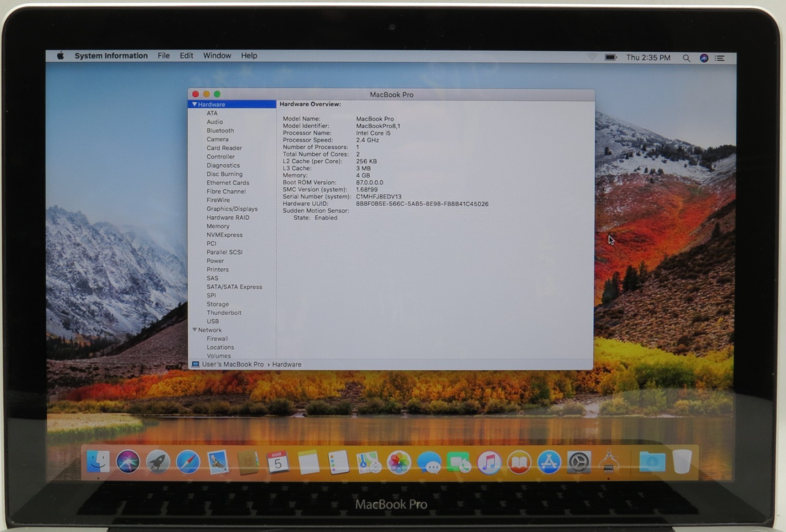Screen dimensions: 786x532
Task: Click the battery status icon
Action: [611, 57]
